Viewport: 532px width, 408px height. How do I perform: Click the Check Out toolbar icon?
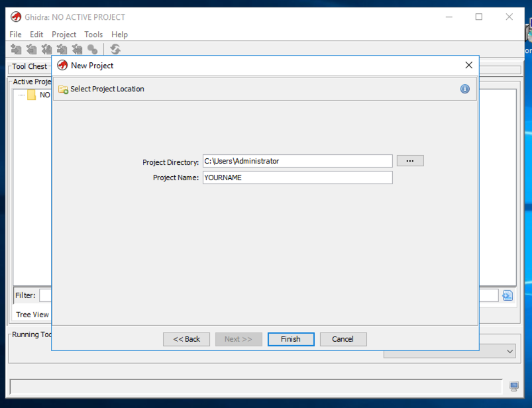click(31, 49)
